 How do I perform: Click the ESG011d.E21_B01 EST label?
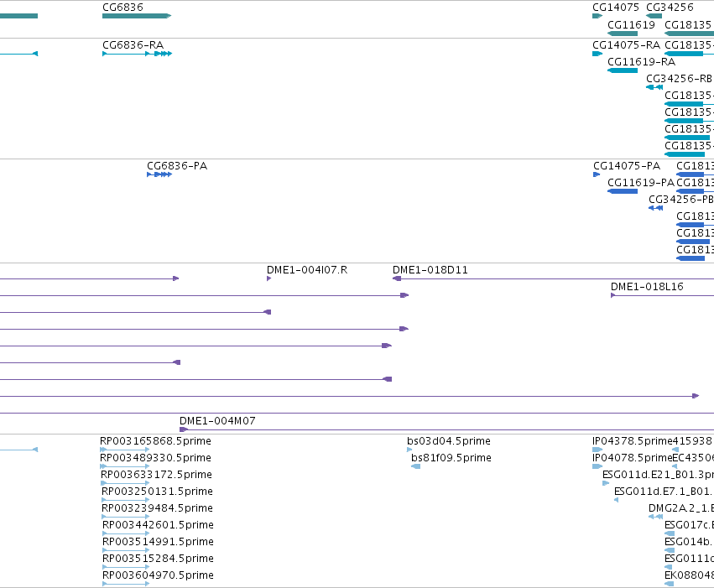pyautogui.click(x=658, y=475)
